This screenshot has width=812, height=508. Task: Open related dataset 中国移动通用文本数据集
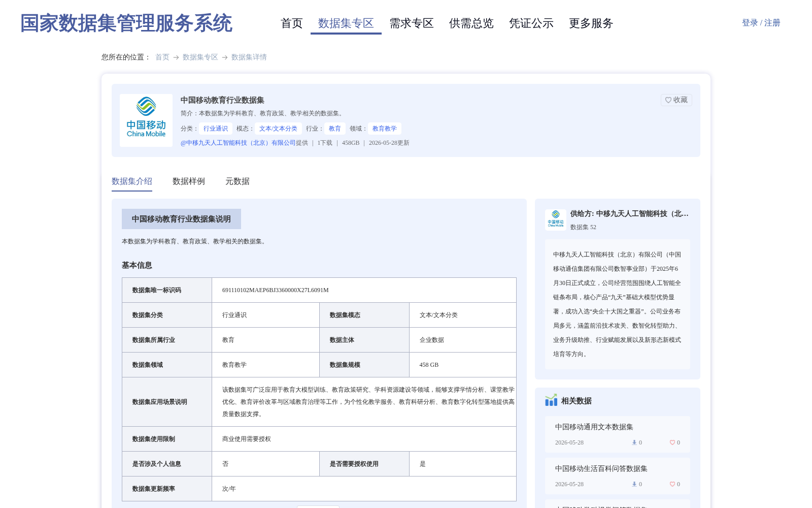pyautogui.click(x=594, y=427)
